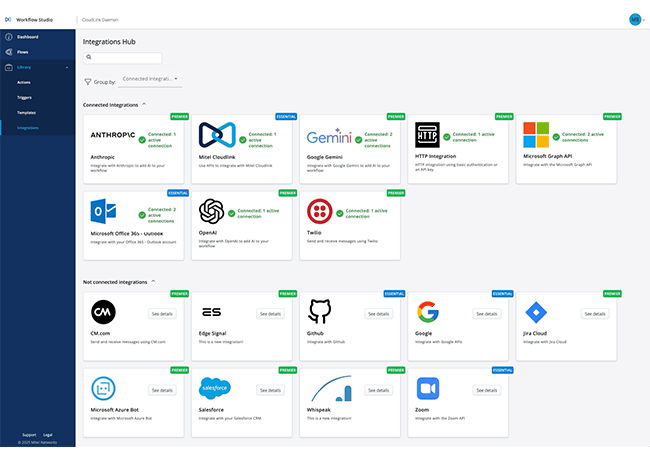
Task: Click the Google Gemini logo
Action: (x=329, y=136)
